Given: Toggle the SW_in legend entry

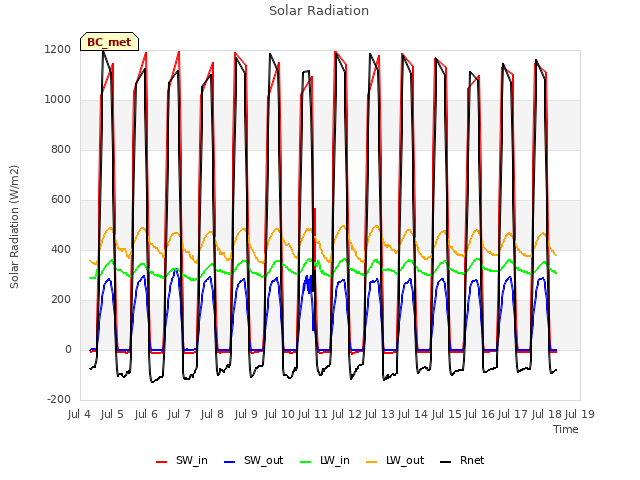Looking at the screenshot, I should (182, 461).
